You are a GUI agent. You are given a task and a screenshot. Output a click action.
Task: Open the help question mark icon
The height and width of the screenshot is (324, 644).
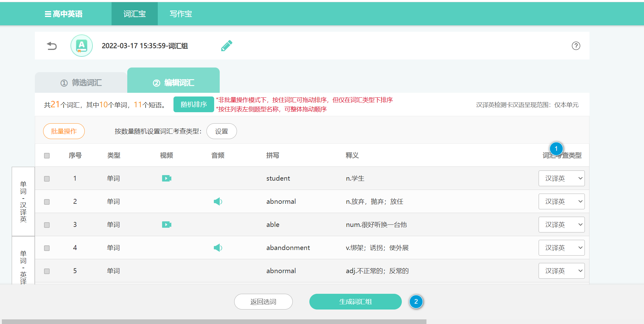[576, 46]
